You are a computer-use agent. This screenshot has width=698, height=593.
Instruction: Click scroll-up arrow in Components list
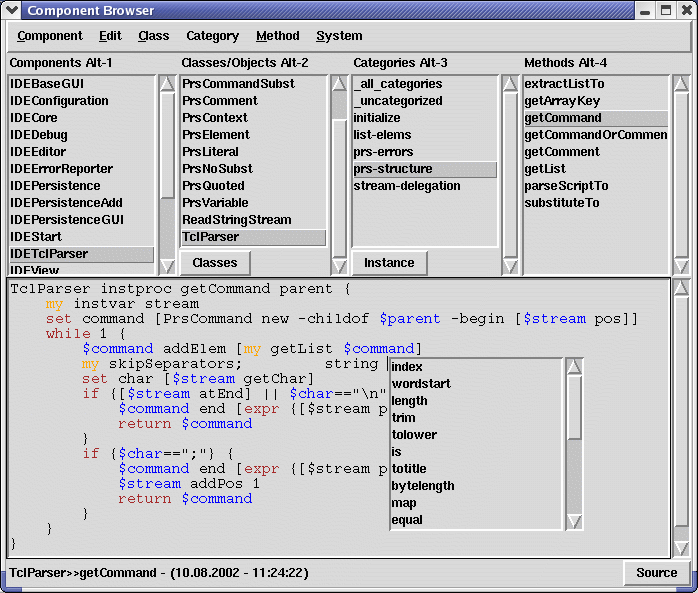[x=167, y=84]
